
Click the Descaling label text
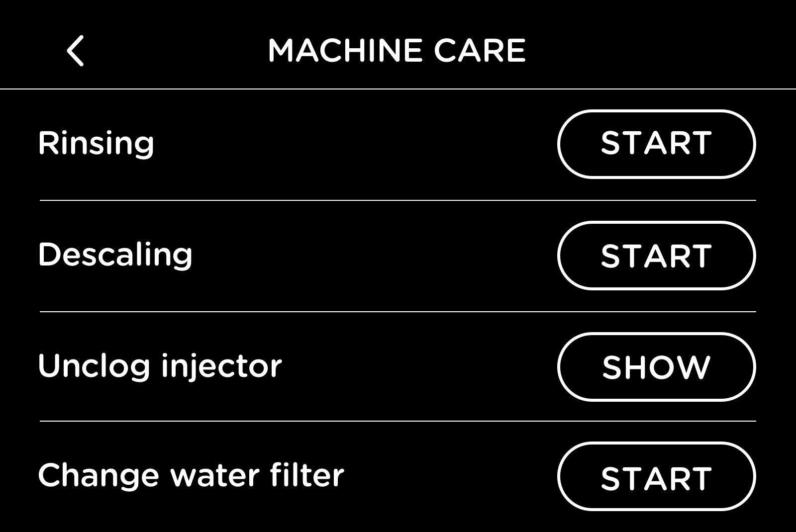click(115, 255)
